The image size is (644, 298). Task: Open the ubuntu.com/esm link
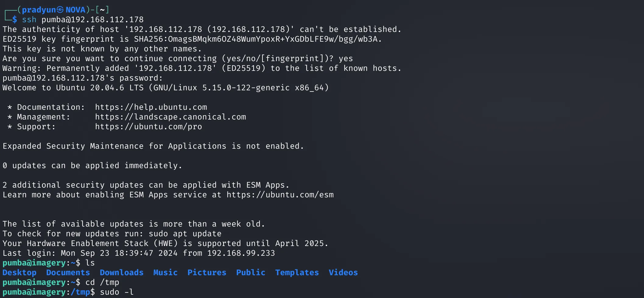click(x=280, y=195)
